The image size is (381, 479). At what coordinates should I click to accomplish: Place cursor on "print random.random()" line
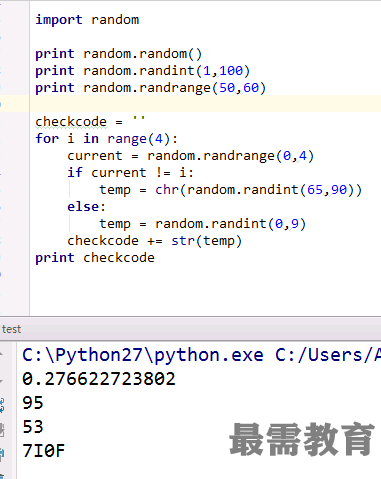pos(119,54)
